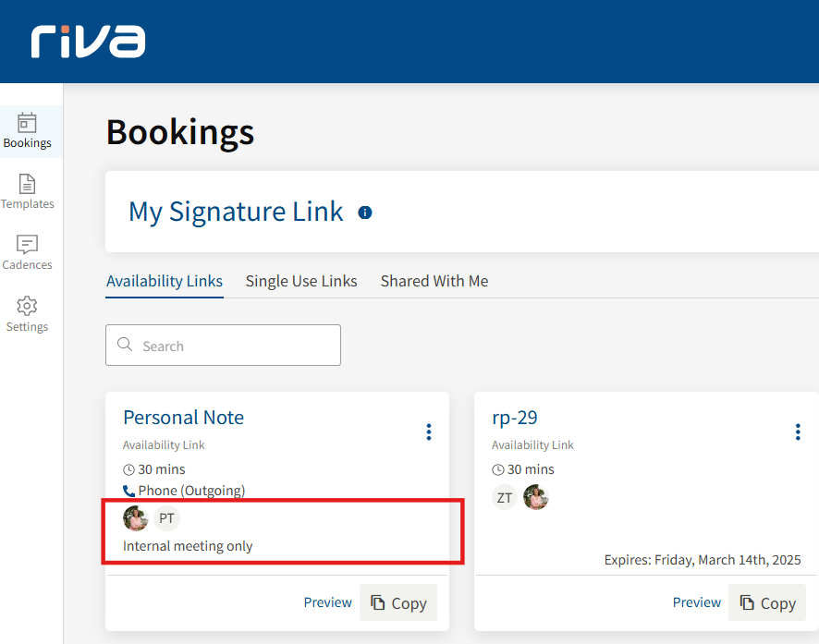Open Settings gear in the sidebar
Screen dimensions: 819x644
pos(27,313)
